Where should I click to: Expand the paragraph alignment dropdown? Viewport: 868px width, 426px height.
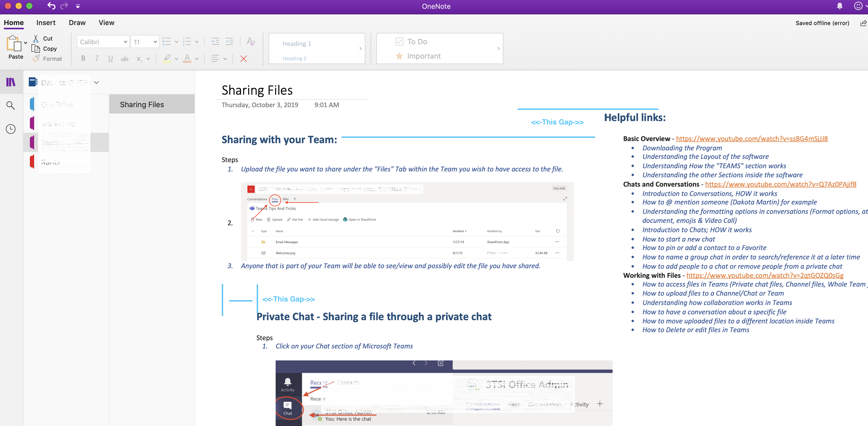[225, 58]
